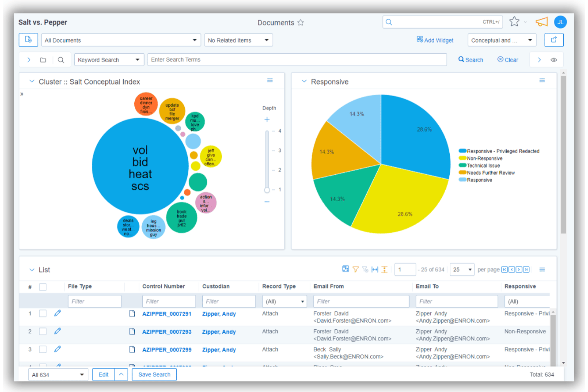Open the All Documents dropdown
Viewport: 588px width, 392px height.
coord(121,40)
